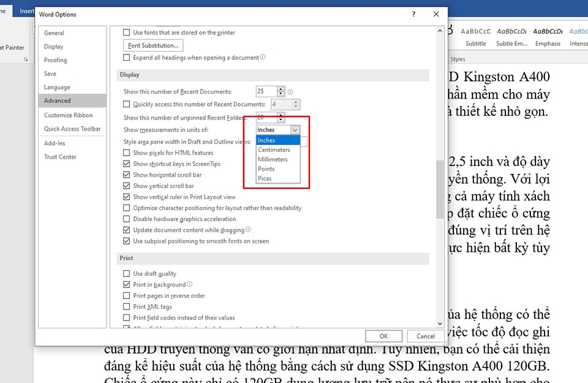Image resolution: width=588 pixels, height=383 pixels.
Task: Check the Print XML tags option
Action: coord(125,306)
